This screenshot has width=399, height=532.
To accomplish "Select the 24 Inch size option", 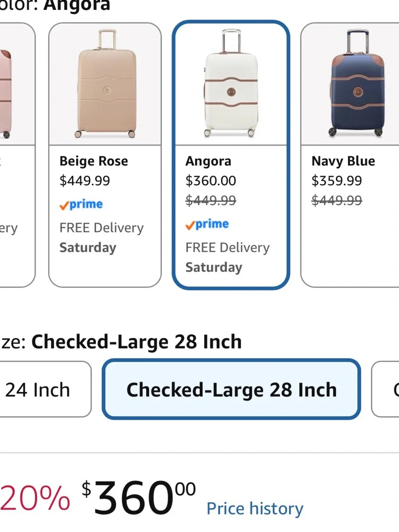I will point(45,389).
